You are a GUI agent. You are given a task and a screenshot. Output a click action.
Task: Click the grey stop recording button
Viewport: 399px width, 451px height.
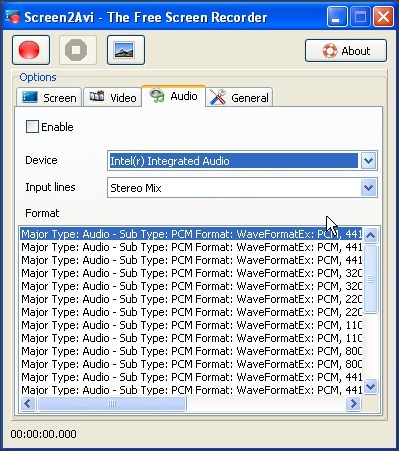[x=78, y=50]
